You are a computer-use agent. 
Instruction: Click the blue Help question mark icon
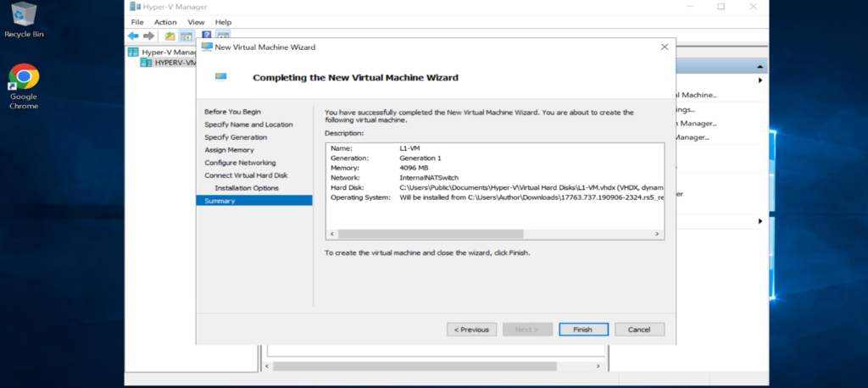tap(207, 35)
